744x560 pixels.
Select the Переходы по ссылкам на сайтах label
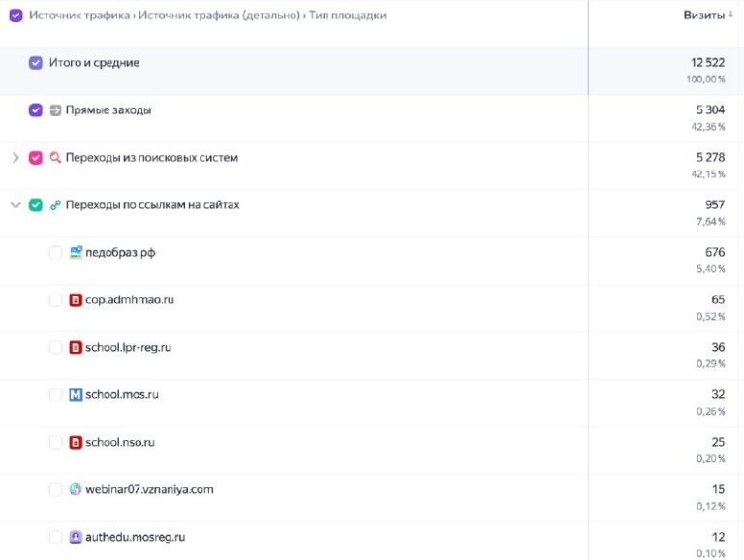click(152, 205)
